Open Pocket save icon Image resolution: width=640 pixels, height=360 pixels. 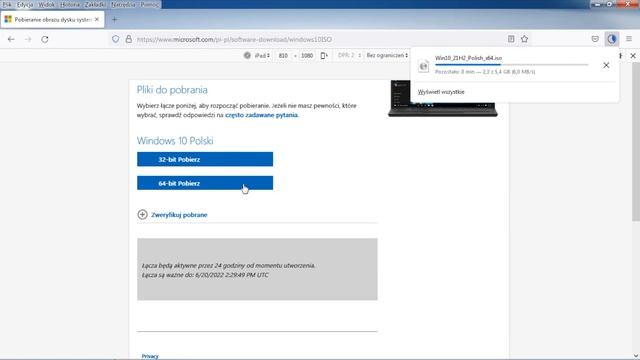[x=595, y=39]
